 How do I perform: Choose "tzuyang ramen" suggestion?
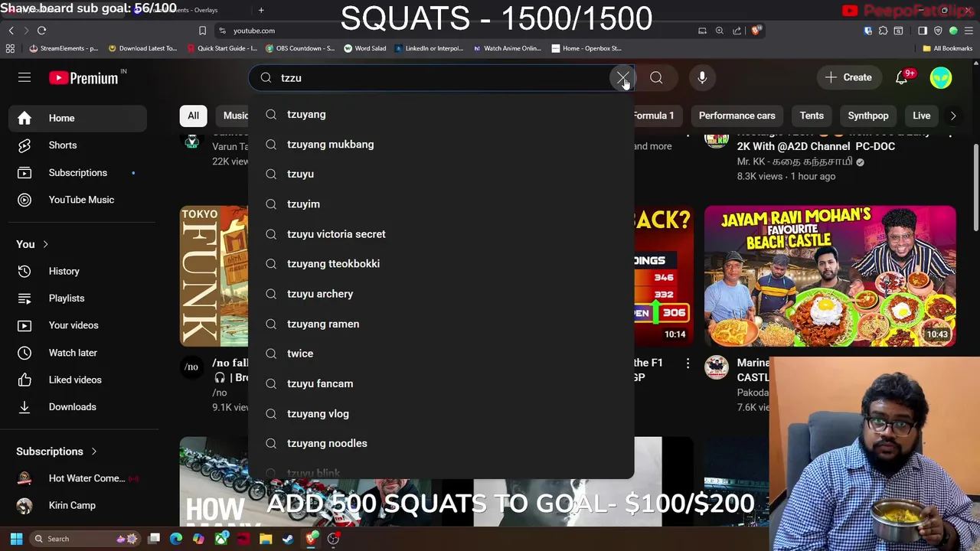(441, 324)
